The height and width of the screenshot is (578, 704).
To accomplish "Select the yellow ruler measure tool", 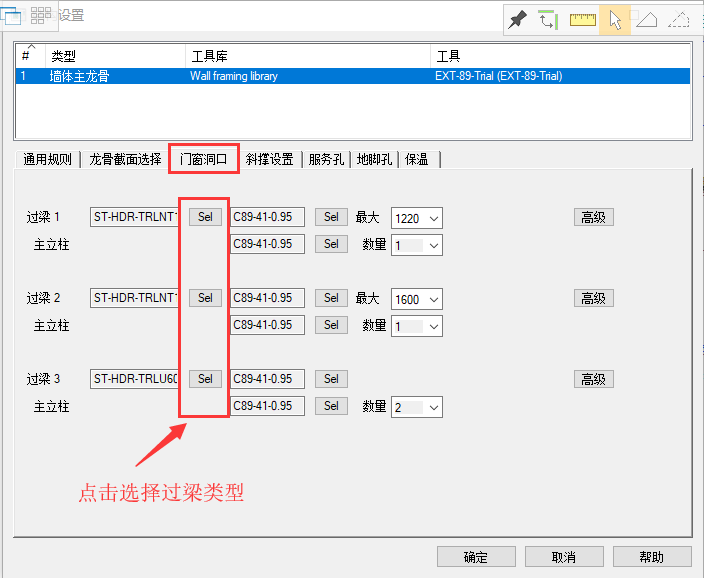I will [x=582, y=20].
